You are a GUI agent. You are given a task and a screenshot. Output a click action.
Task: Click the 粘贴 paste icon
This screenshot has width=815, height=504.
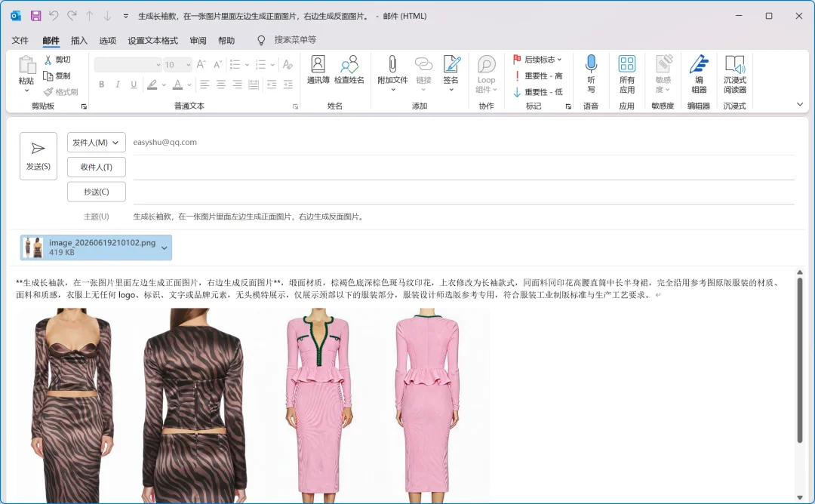(26, 65)
